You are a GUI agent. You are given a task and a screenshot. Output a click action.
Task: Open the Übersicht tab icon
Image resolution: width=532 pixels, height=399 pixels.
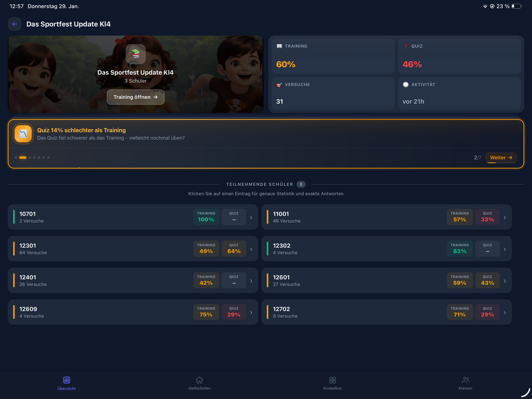(66, 380)
